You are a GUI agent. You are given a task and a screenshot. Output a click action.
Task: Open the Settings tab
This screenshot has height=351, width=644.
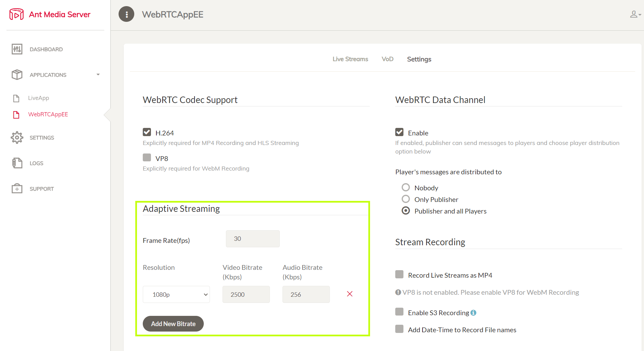pos(419,59)
